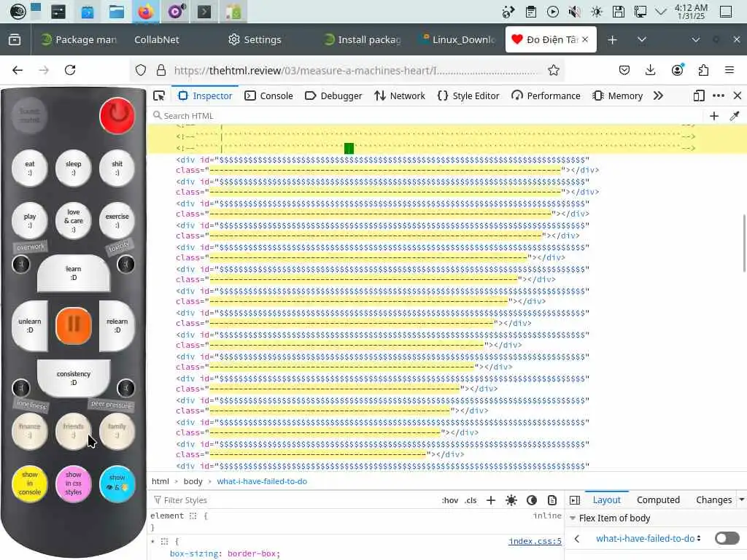Toggle :hov pseudo-class panel

pos(449,500)
